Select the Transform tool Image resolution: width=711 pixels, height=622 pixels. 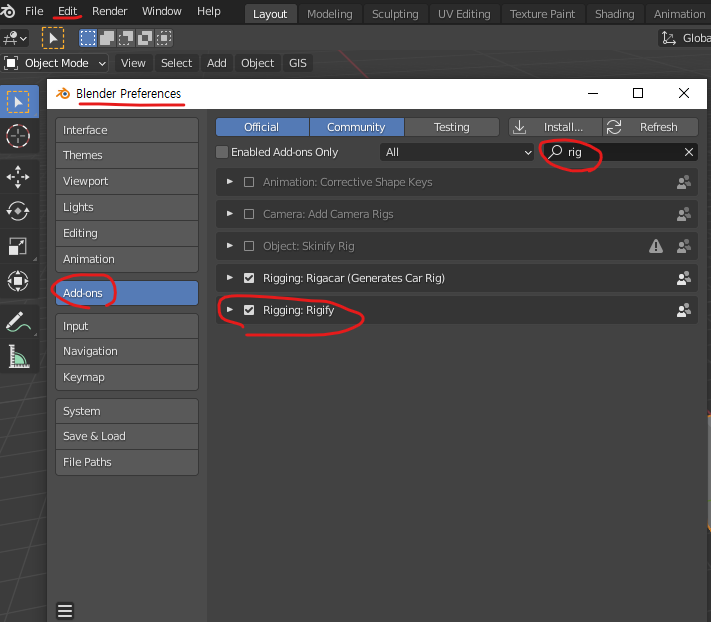18,281
